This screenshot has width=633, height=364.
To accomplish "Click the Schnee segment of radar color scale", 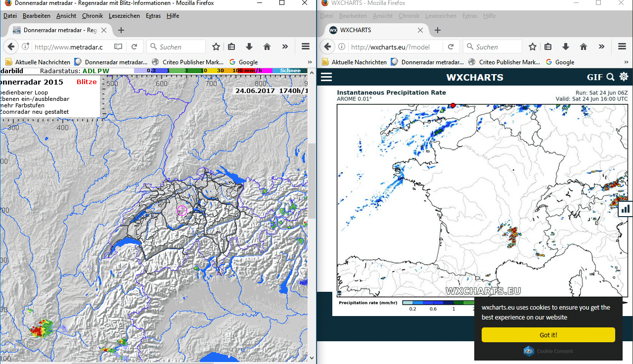I will (290, 71).
